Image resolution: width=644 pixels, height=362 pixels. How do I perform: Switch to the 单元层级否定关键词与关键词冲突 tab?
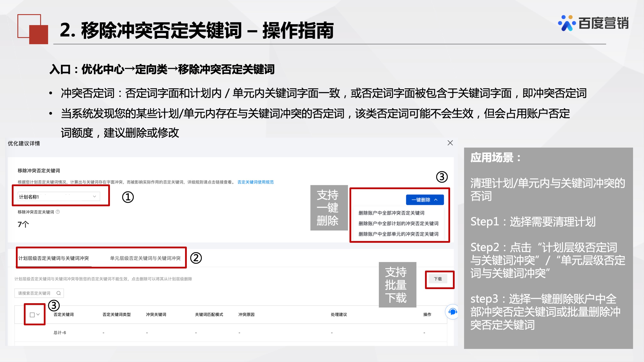pos(145,258)
